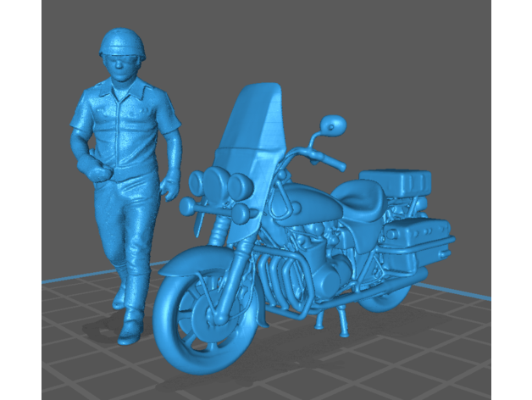Click the side saddlebag on motorcycle
The width and height of the screenshot is (532, 400).
(419, 235)
